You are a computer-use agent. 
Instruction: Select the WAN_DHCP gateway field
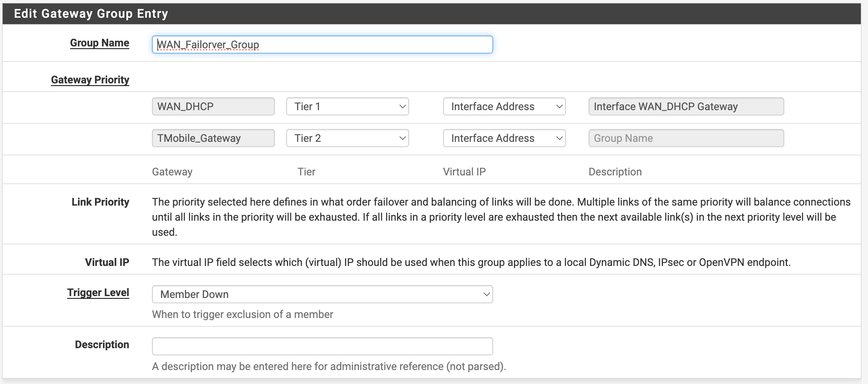pyautogui.click(x=213, y=106)
